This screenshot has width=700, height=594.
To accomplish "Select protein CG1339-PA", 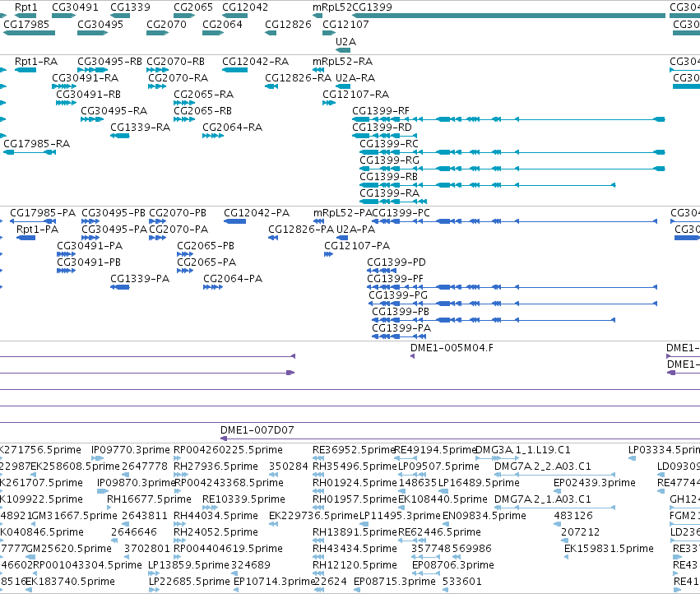I will tap(140, 279).
